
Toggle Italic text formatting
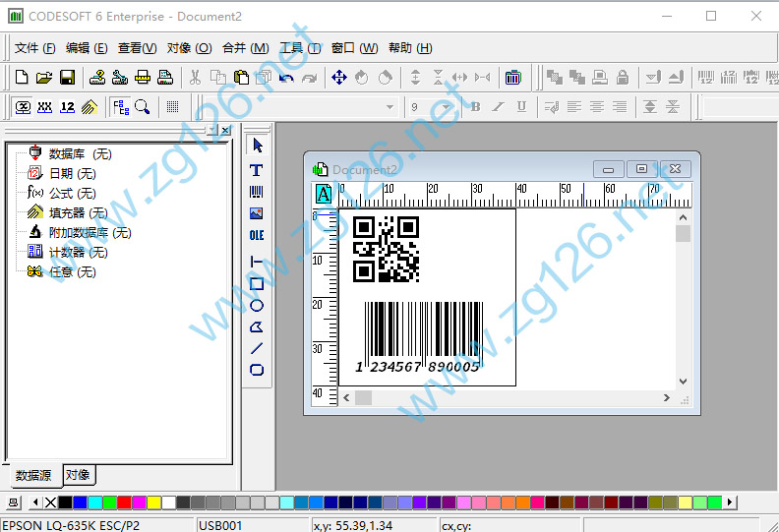(498, 107)
